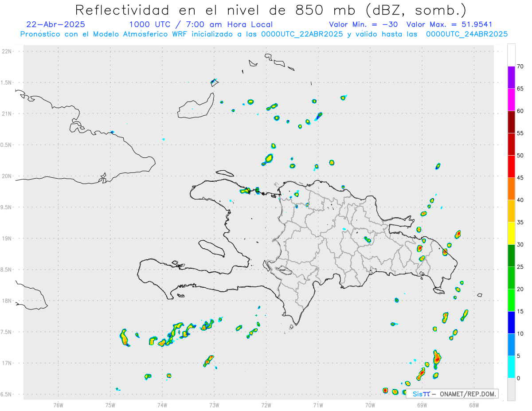Click '1000 UTC / 7:00 am Hora Local' text
This screenshot has width=532, height=411.
(201, 24)
